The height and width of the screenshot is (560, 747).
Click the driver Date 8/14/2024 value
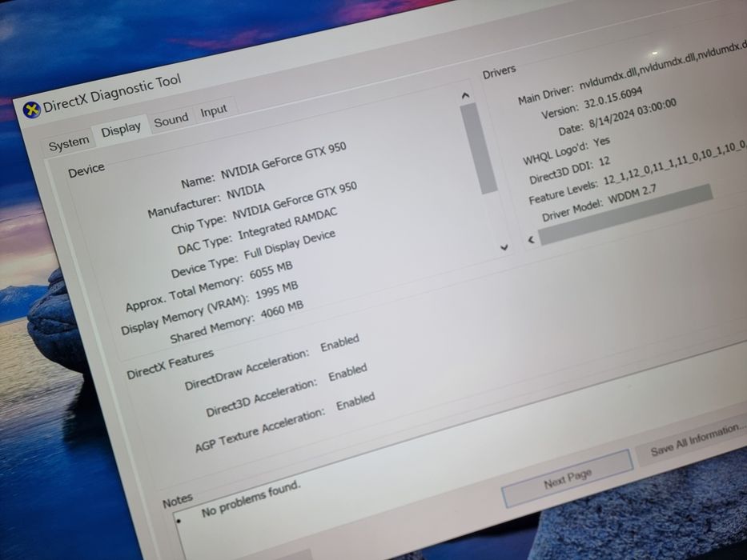pos(633,114)
